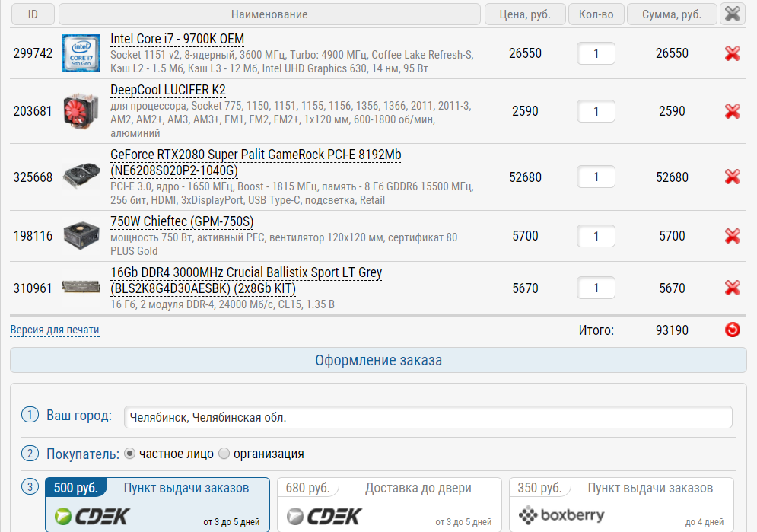
Task: Click 'Сумма, руб.' column header
Action: click(672, 14)
